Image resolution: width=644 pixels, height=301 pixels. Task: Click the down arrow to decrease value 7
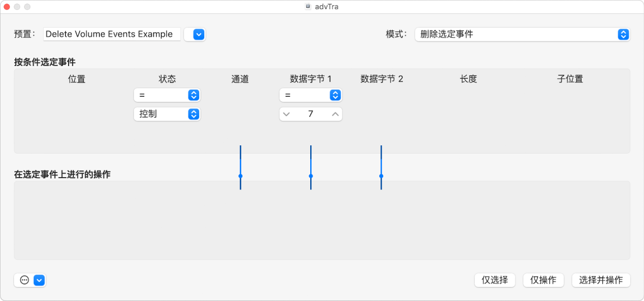coord(287,114)
